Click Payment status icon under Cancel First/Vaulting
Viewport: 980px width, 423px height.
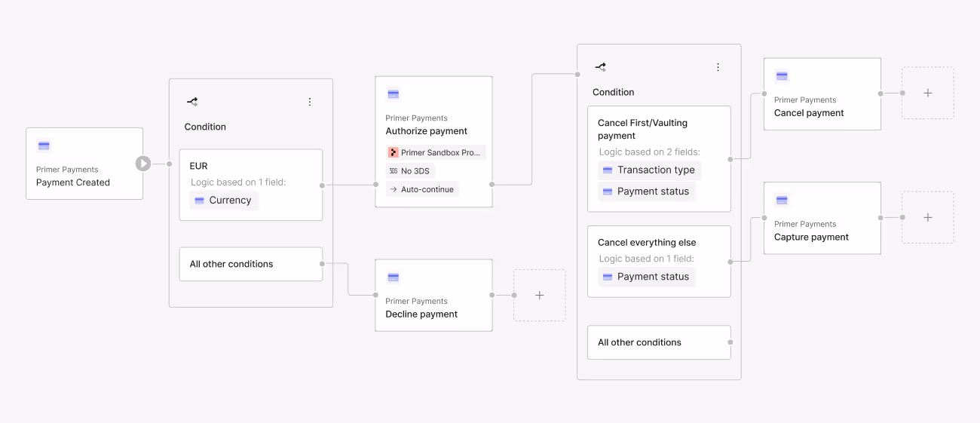(608, 192)
